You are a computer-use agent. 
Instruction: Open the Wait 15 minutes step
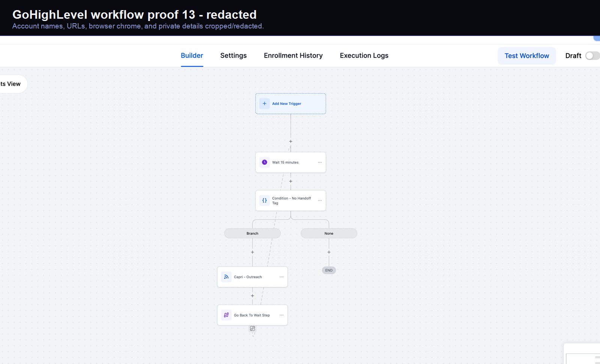tap(291, 163)
